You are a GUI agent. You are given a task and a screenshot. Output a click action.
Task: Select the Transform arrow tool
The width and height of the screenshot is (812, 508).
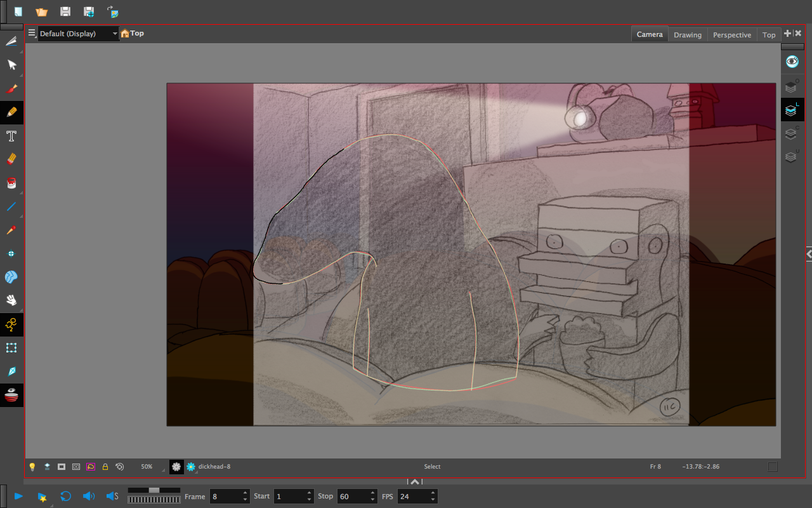pyautogui.click(x=11, y=65)
